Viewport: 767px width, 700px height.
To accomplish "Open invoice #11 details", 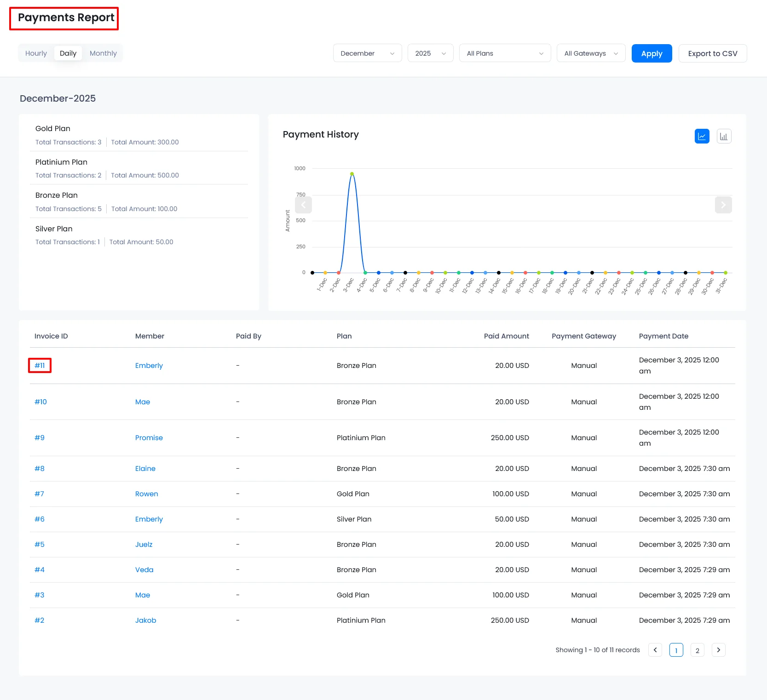I will (40, 365).
